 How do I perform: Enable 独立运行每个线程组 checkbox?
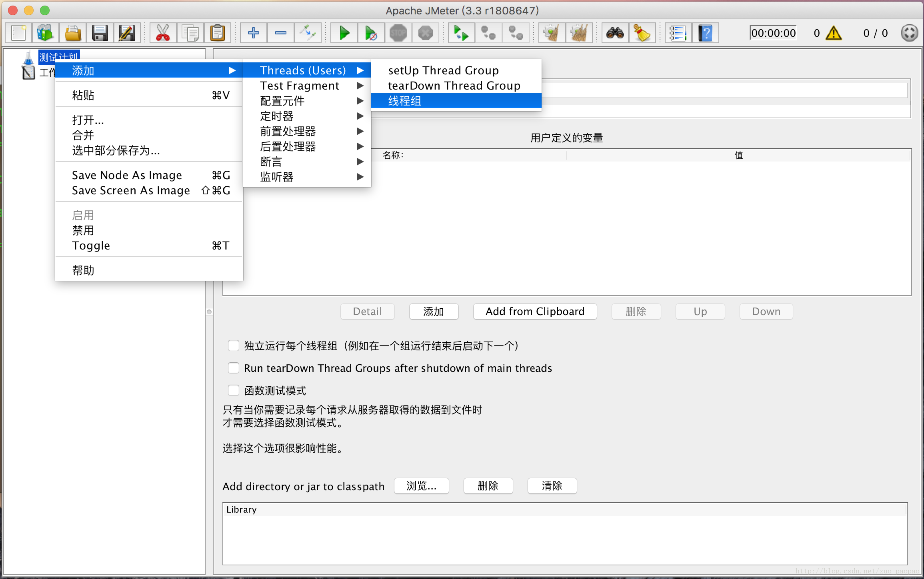(234, 345)
